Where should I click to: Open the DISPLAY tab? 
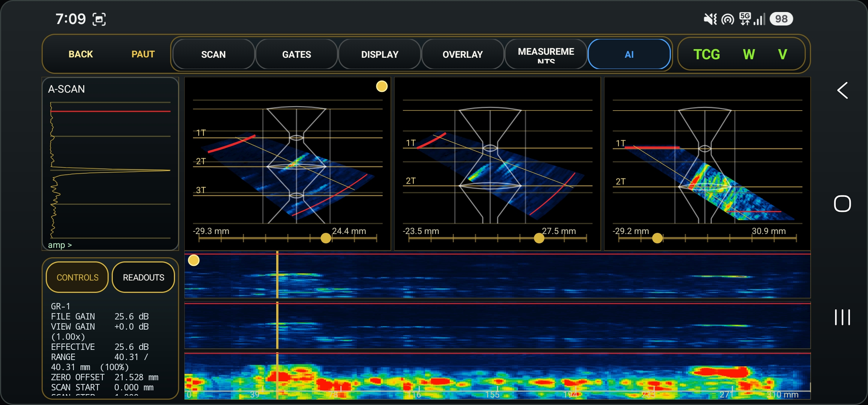pyautogui.click(x=380, y=54)
